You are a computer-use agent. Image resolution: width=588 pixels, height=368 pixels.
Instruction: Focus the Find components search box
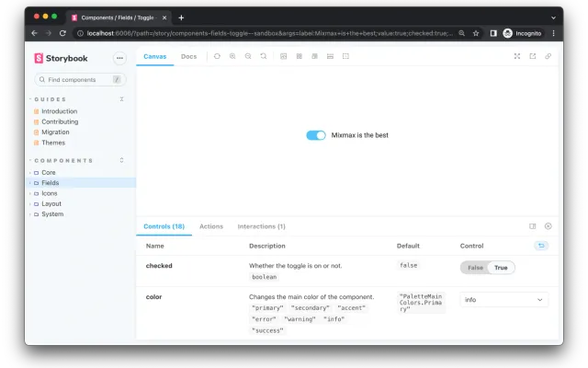click(80, 80)
